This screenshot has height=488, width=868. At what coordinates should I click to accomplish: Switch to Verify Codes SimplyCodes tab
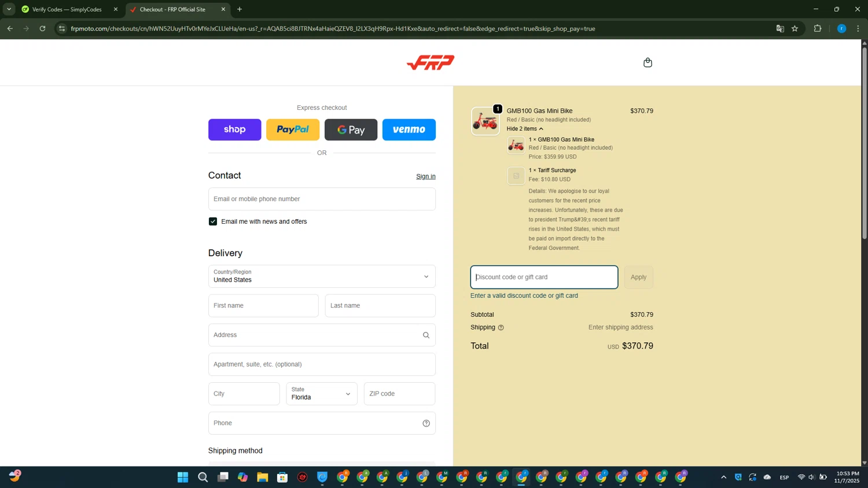click(x=67, y=9)
